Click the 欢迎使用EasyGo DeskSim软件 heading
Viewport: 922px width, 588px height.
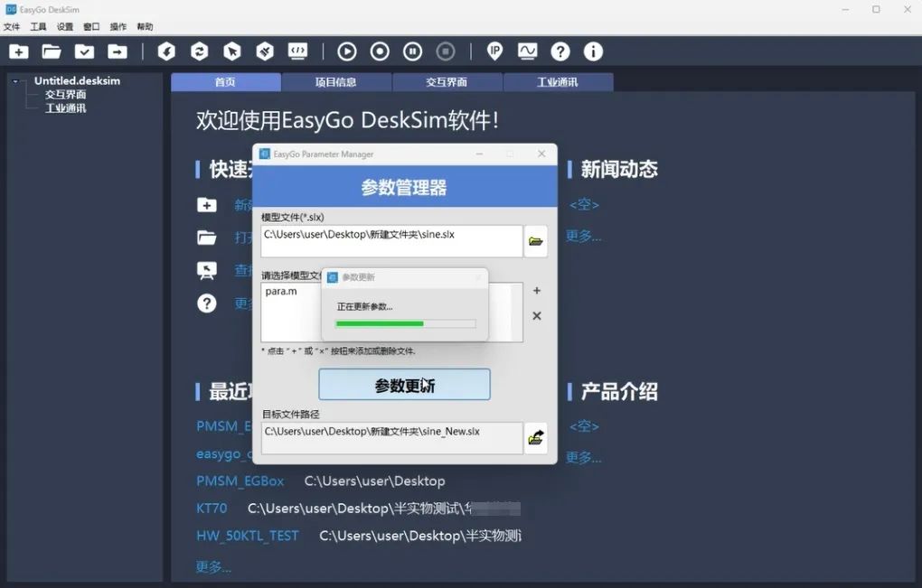pyautogui.click(x=347, y=120)
